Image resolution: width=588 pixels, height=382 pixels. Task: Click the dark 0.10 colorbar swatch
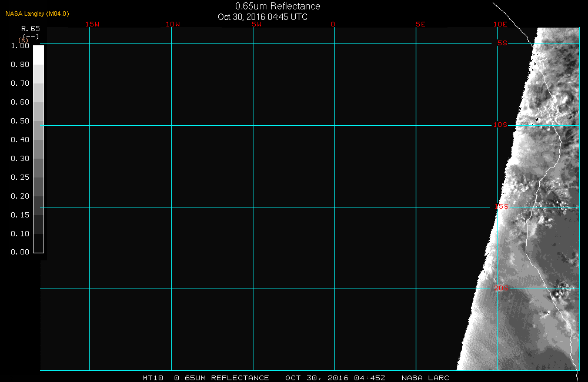(39, 243)
